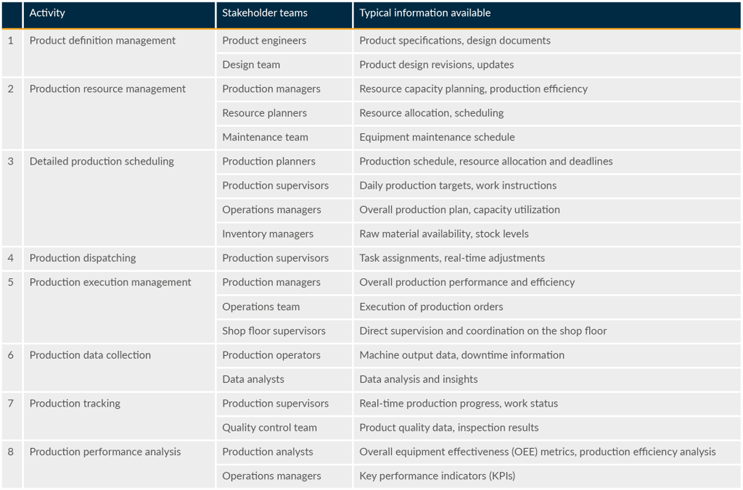The height and width of the screenshot is (490, 743).
Task: Click the Maintenance team stakeholder cell
Action: [265, 137]
